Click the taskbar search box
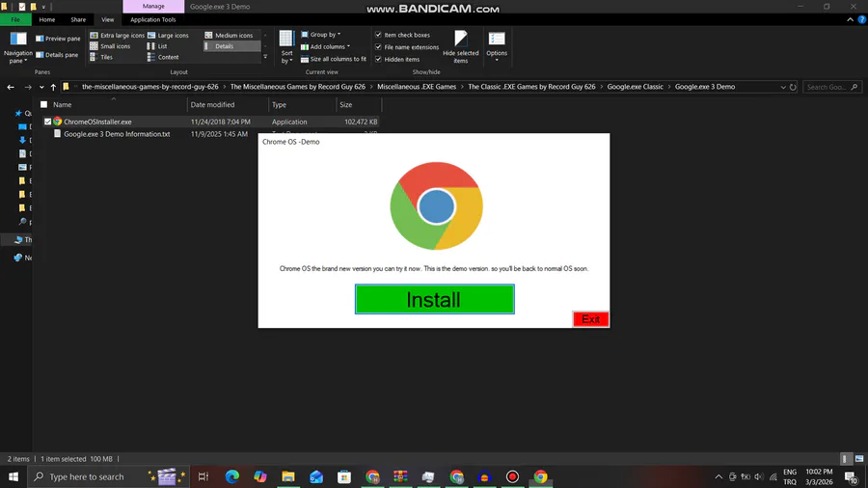The image size is (868, 488). pyautogui.click(x=108, y=476)
